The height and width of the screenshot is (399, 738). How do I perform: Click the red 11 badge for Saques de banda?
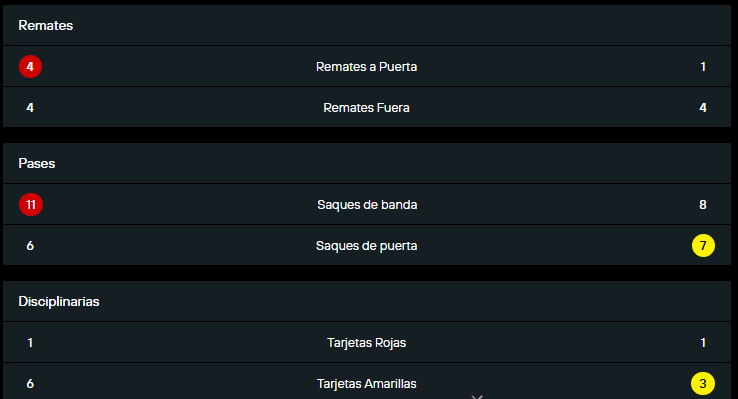[x=31, y=204]
